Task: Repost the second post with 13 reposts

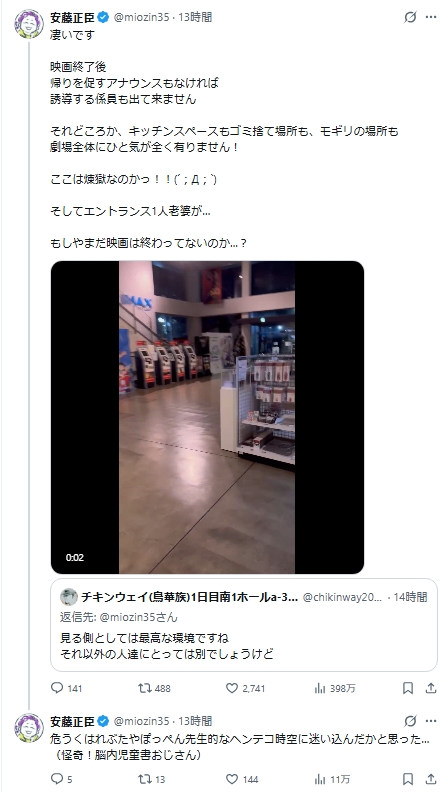Action: [152, 779]
